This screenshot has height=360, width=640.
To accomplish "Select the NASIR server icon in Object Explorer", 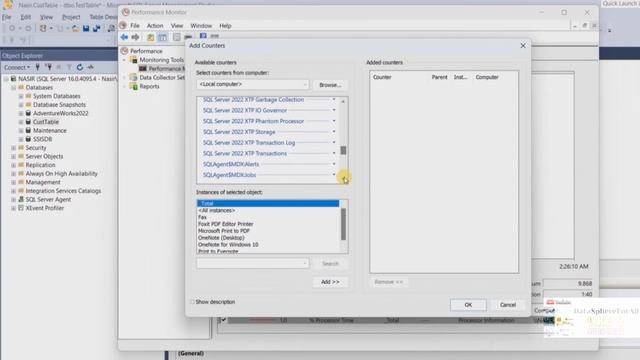I will (13, 78).
